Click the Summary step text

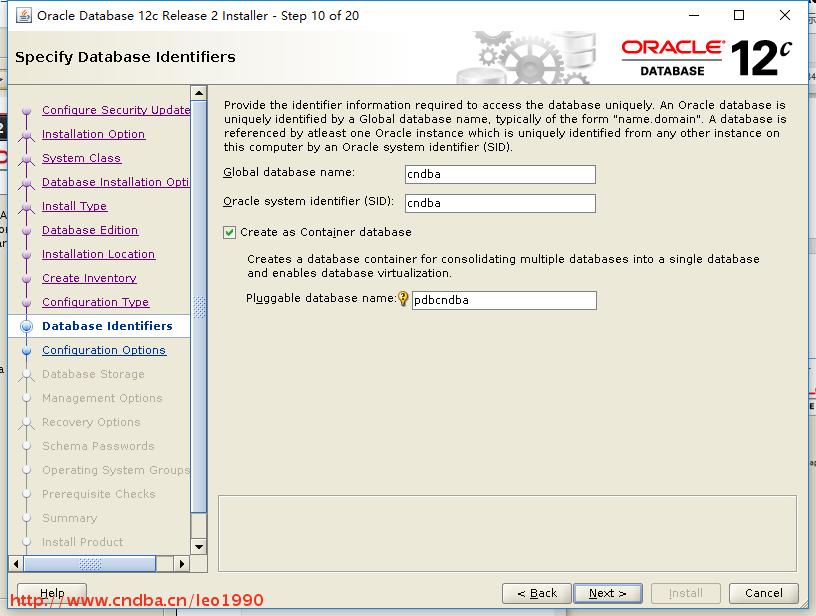click(70, 518)
